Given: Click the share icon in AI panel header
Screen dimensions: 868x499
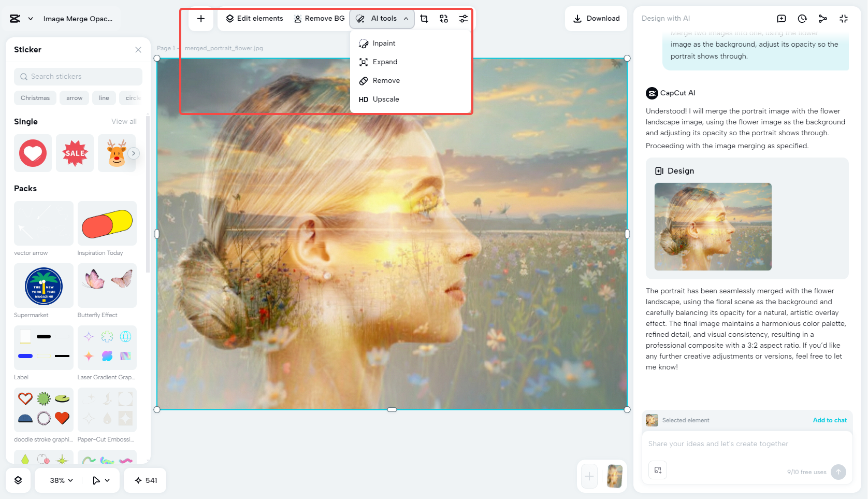Looking at the screenshot, I should 823,19.
